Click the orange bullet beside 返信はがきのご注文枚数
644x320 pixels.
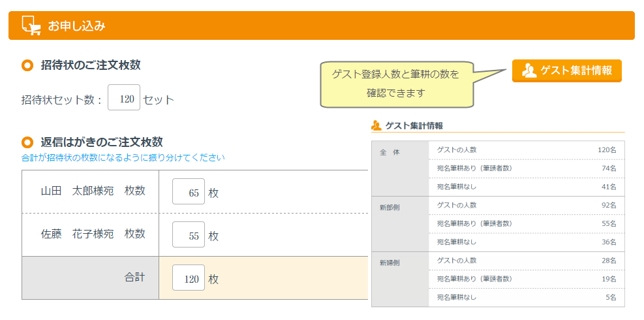tap(27, 142)
